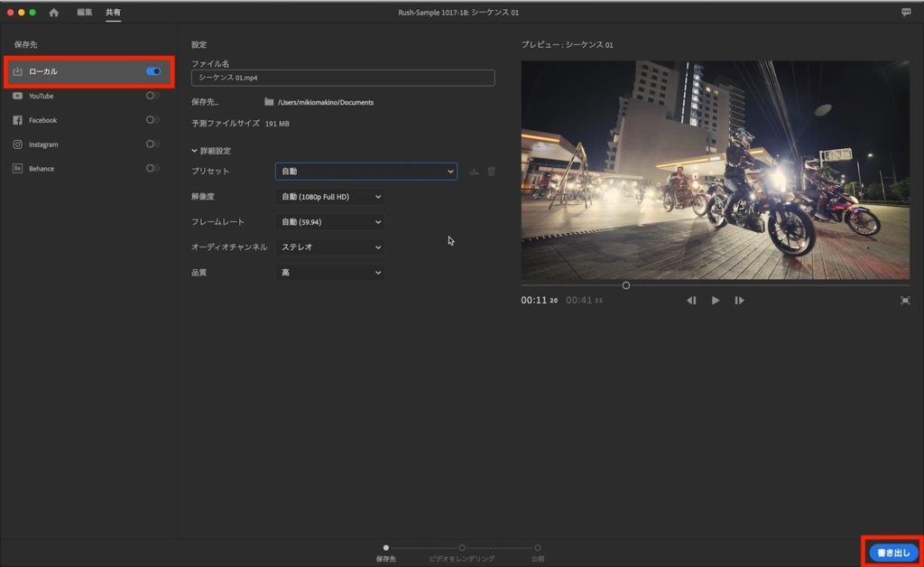Open the プリセット dropdown
Screen dimensions: 924x567
[x=365, y=172]
